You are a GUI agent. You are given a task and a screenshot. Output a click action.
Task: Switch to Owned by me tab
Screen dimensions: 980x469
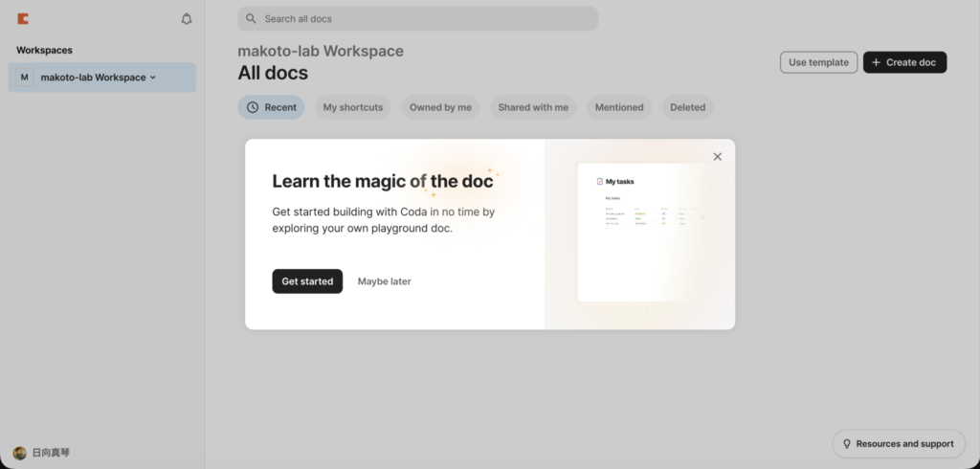440,107
